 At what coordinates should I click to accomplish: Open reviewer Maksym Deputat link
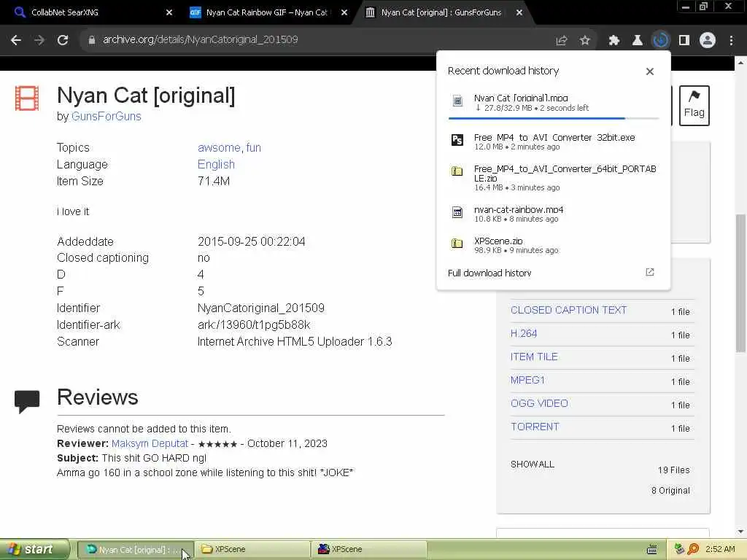click(150, 443)
